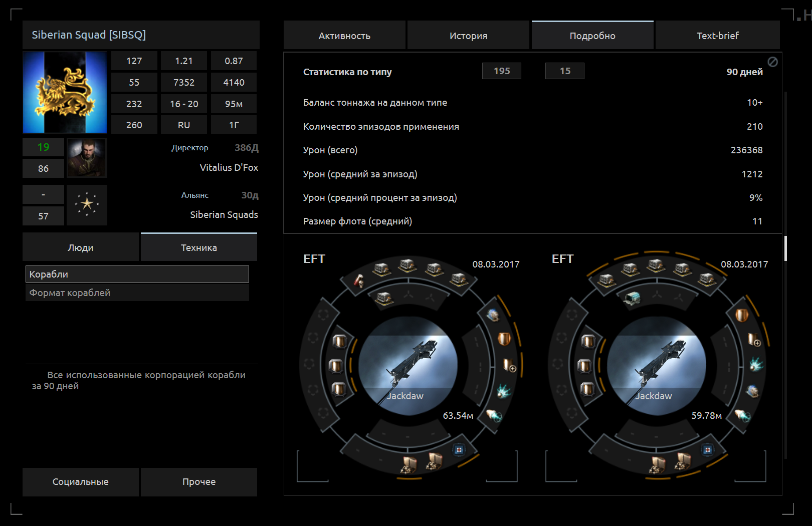The width and height of the screenshot is (812, 526).
Task: Click the 95м stat cell
Action: [x=234, y=104]
